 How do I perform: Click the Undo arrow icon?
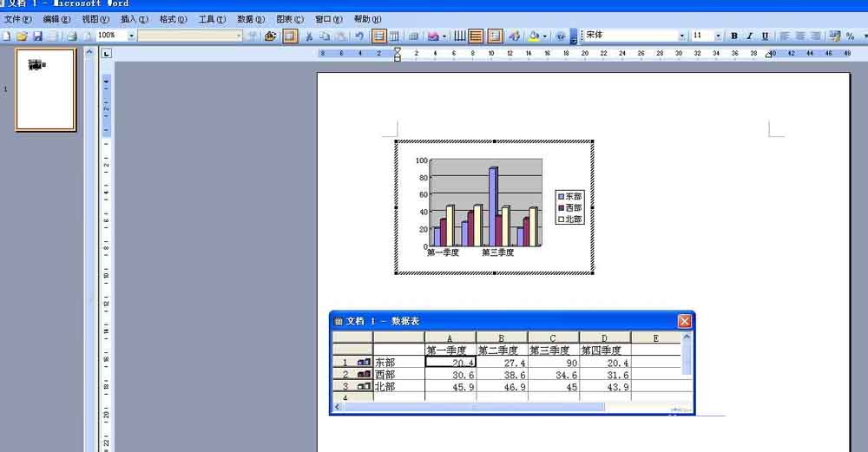click(359, 36)
